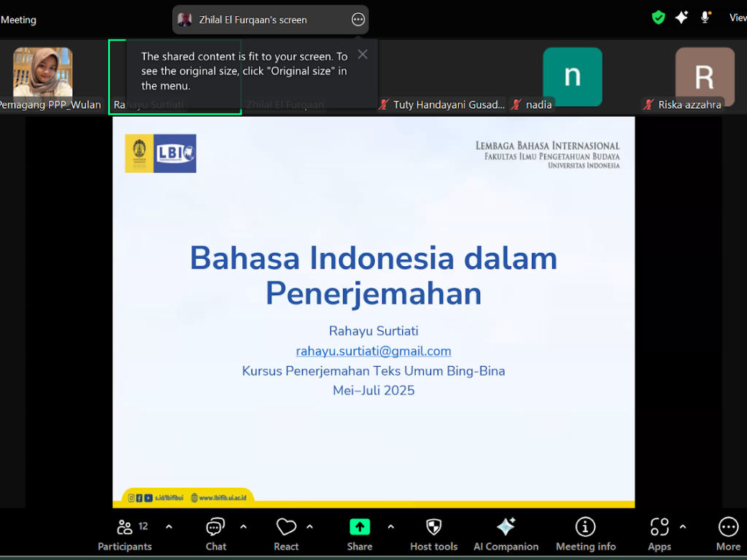Viewport: 747px width, 560px height.
Task: Click Tuty Handayani's muted microphone icon
Action: [x=384, y=105]
